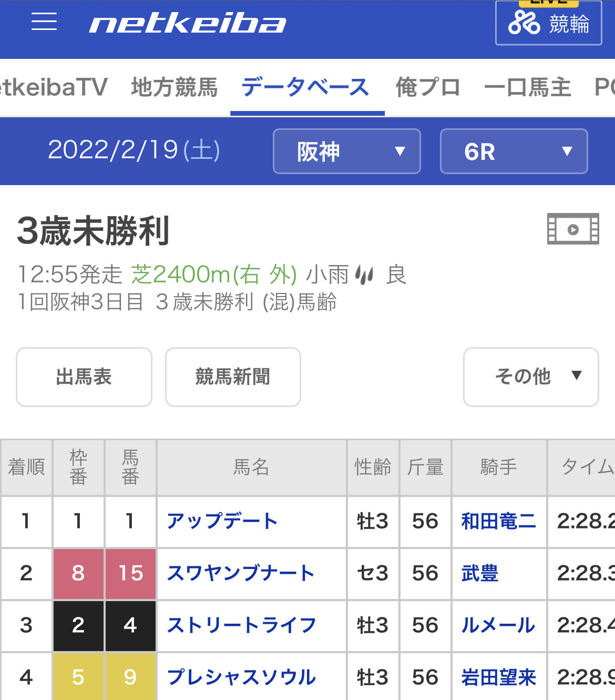Screen dimensions: 615x700
Task: Click the 競馬新聞 button
Action: click(233, 377)
